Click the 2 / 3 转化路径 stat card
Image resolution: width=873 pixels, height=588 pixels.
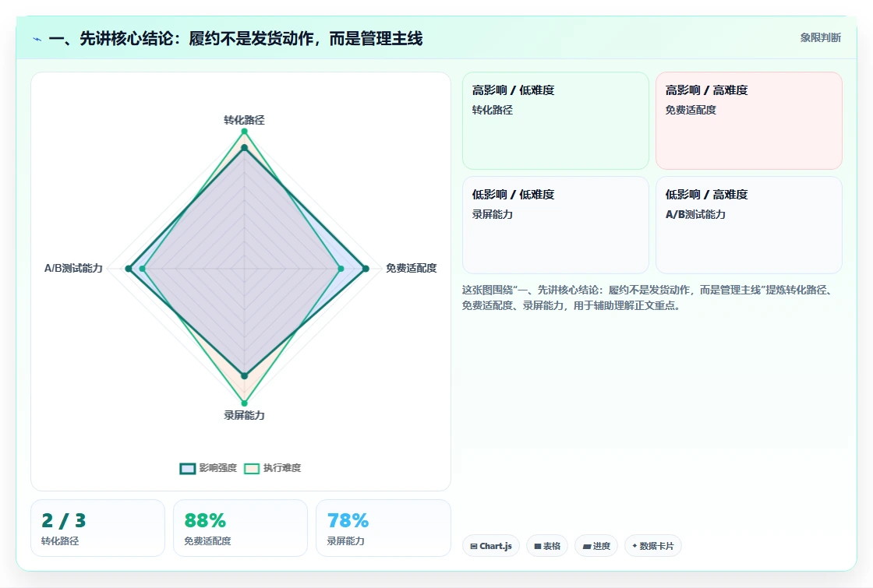click(98, 528)
